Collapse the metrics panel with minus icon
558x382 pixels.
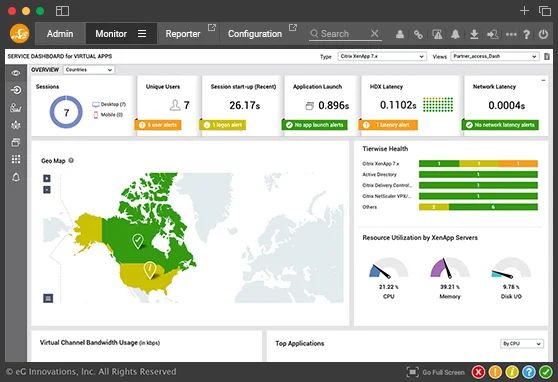tap(543, 80)
